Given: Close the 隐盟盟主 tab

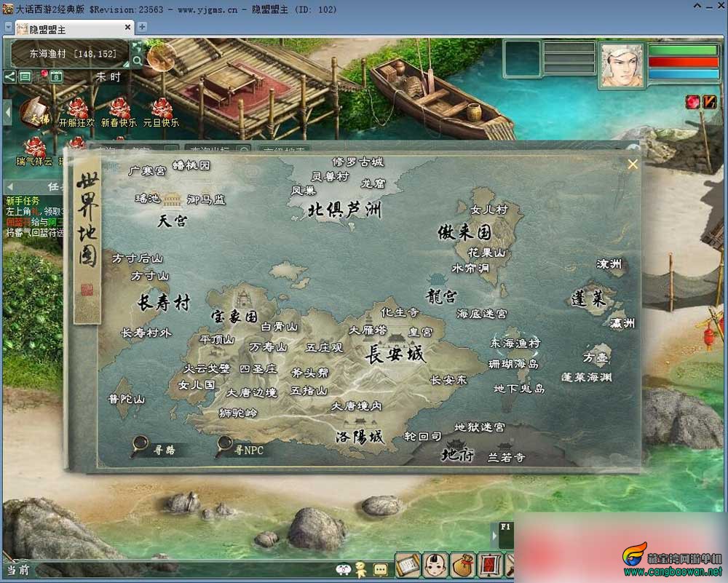Looking at the screenshot, I should 127,28.
